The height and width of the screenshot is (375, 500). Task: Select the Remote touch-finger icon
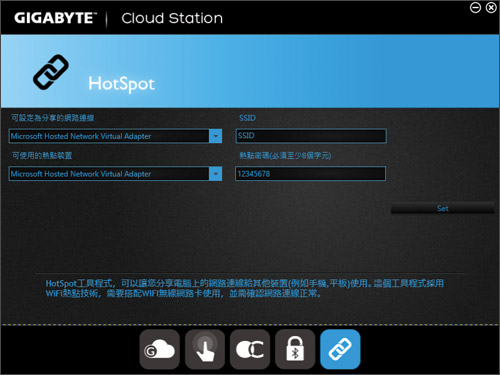(205, 349)
